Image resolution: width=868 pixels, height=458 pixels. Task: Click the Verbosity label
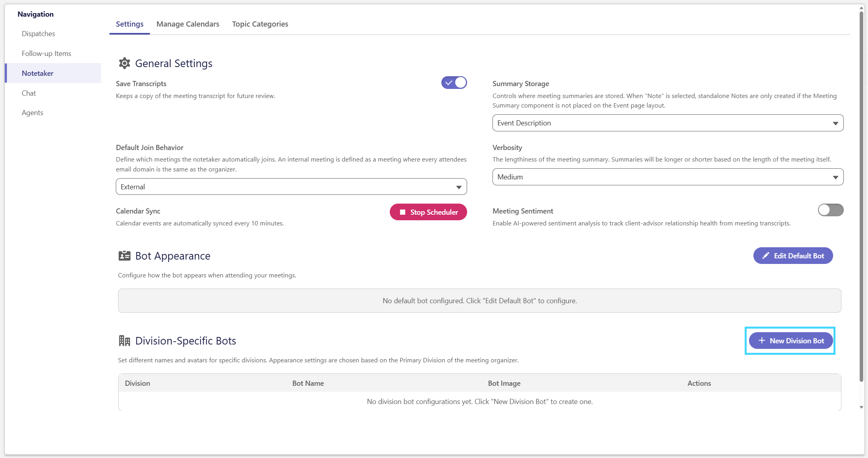[x=507, y=147]
